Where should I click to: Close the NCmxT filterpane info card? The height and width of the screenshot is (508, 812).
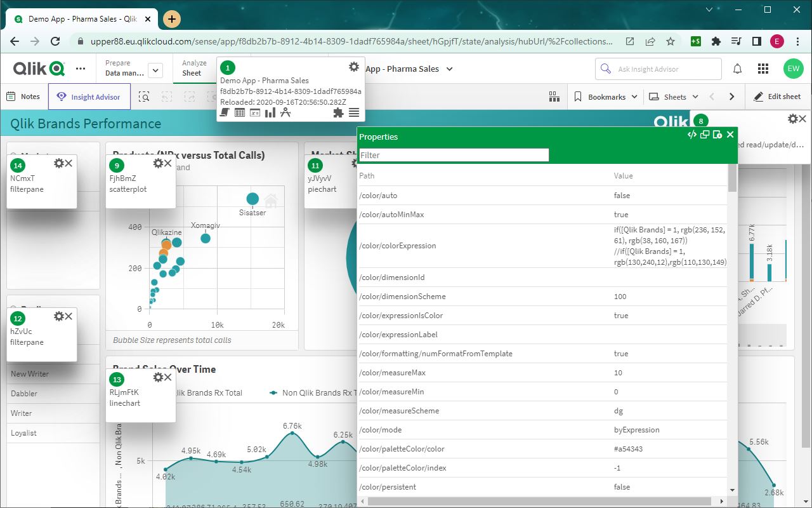pos(69,163)
